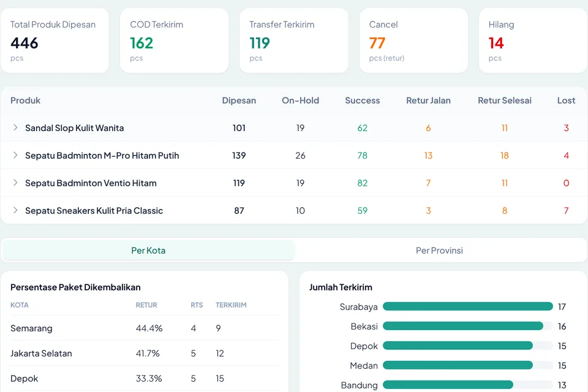Click the Retur Selesai value 18
Viewport: 588px width, 392px height.
tap(504, 156)
